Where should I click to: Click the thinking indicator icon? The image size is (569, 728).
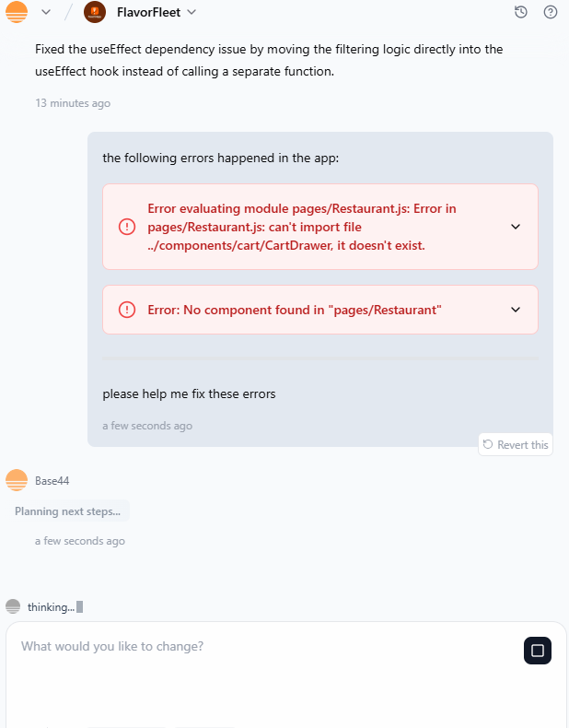coord(13,606)
